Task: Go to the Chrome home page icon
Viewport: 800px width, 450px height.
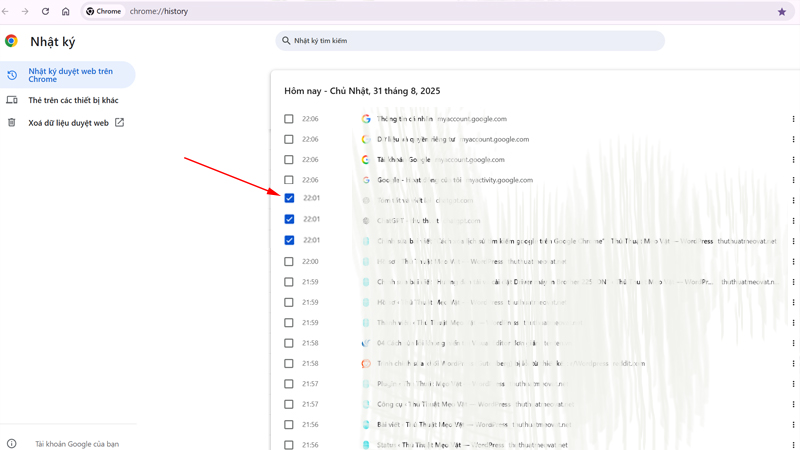Action: [66, 12]
